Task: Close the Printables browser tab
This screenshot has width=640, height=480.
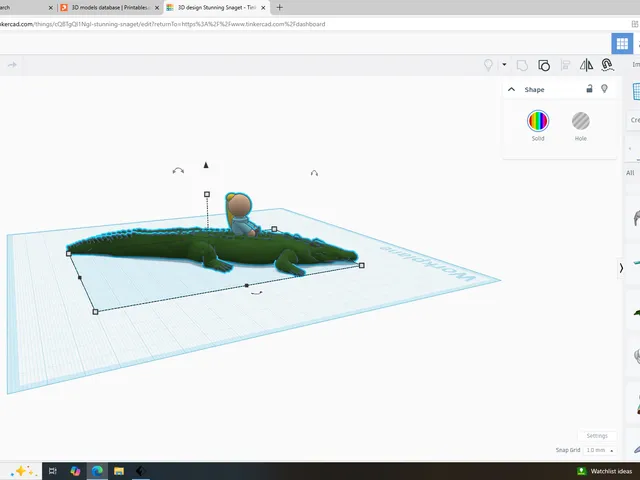Action: click(157, 8)
